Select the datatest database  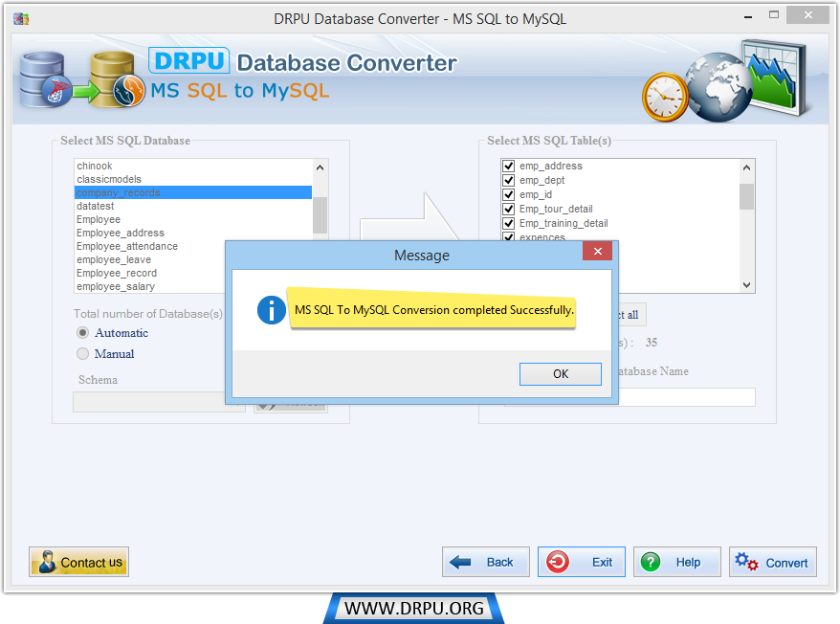click(x=193, y=206)
